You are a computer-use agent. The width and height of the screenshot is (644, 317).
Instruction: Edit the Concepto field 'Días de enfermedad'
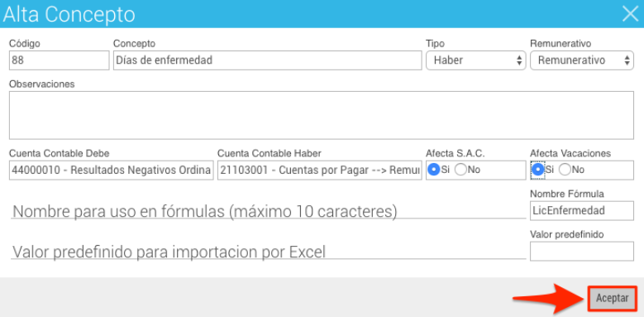click(267, 60)
